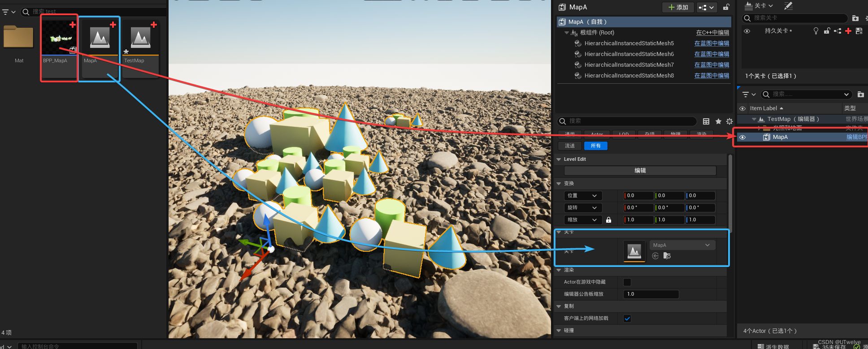Click 在蓝图中编辑 link for HierarchicalInstancedStaticMesh5

tap(712, 43)
